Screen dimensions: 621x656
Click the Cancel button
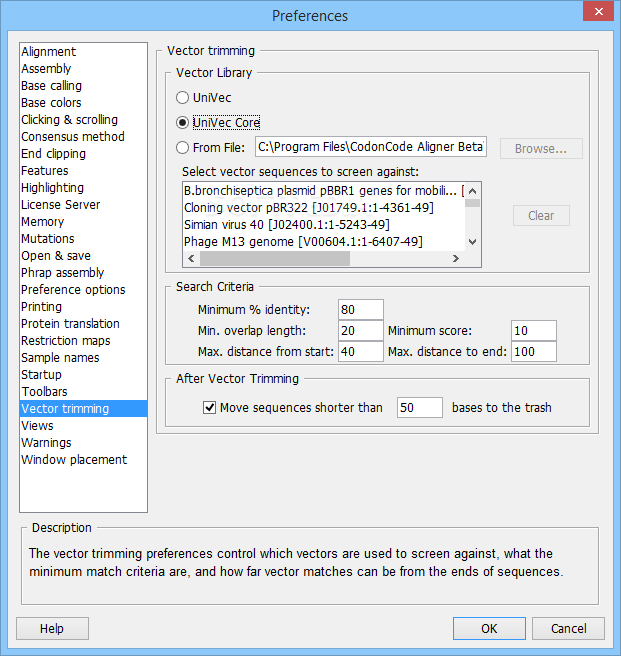coord(568,628)
